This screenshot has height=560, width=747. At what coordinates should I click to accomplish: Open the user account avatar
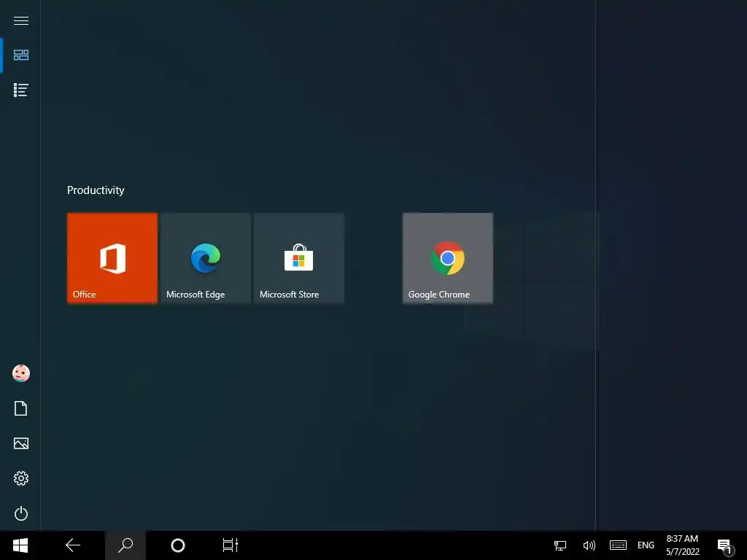click(21, 373)
